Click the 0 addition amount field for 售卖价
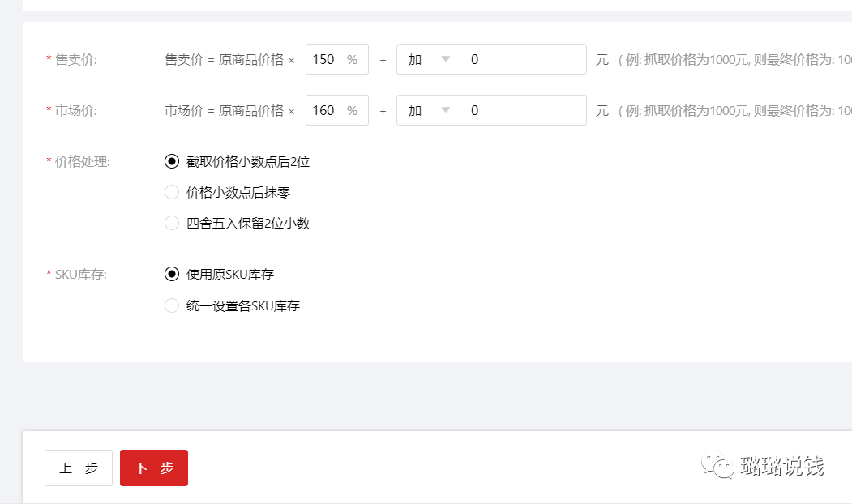 [523, 58]
